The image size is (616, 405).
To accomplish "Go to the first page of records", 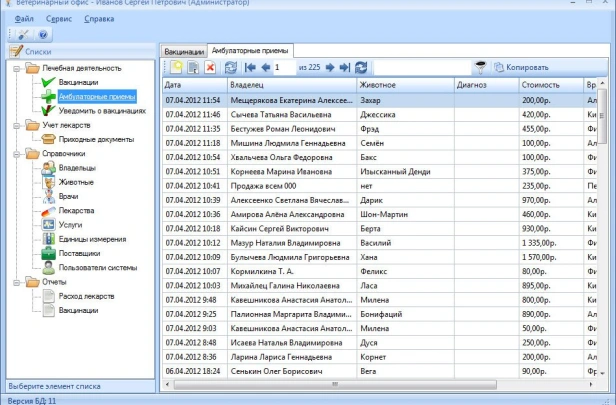I will point(248,67).
